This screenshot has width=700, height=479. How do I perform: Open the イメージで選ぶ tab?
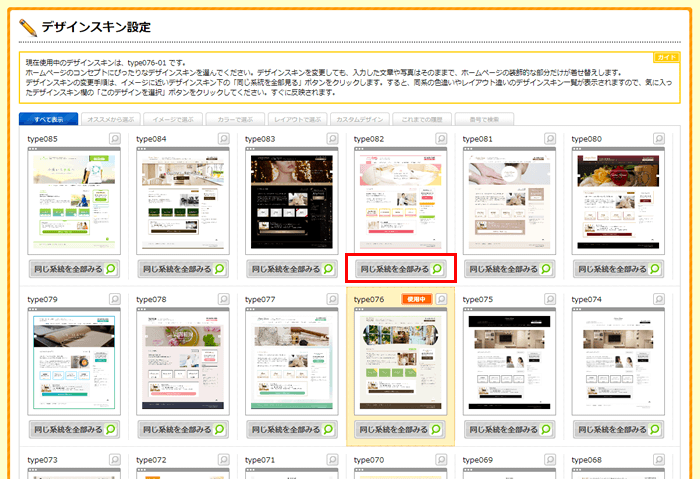point(173,119)
